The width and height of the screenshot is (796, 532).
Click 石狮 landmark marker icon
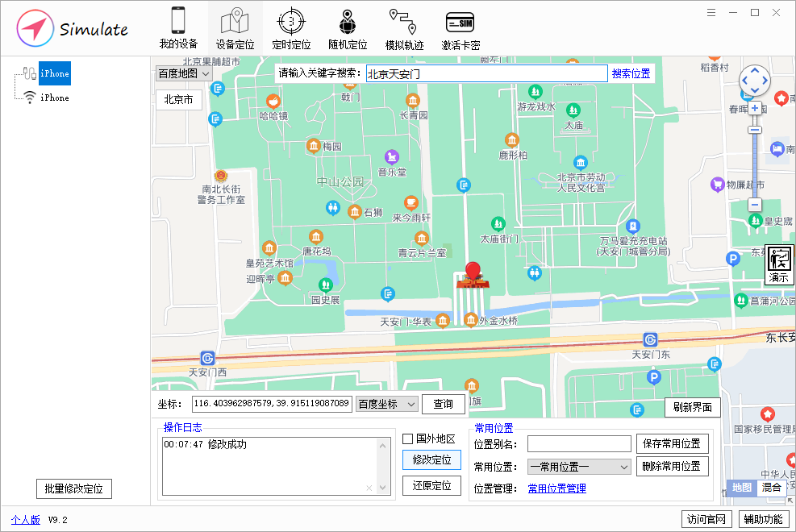[354, 212]
